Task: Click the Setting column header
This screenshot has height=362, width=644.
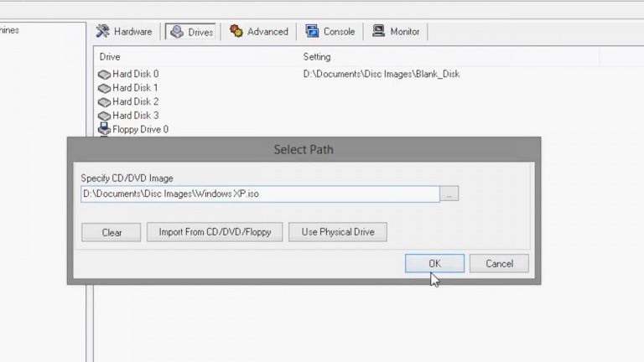Action: click(317, 57)
